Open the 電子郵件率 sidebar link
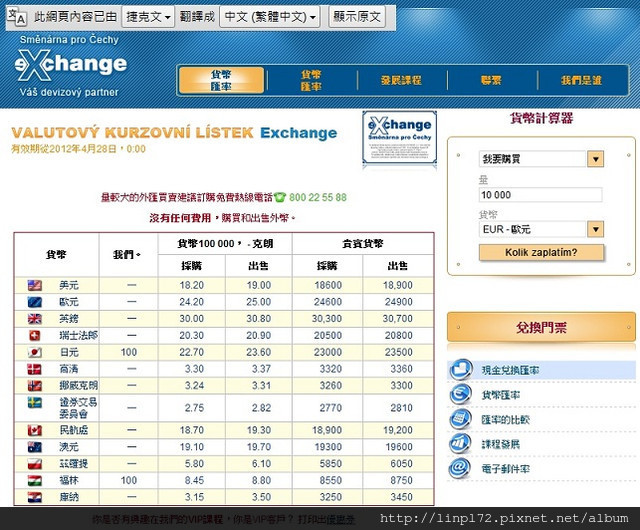Image resolution: width=640 pixels, height=530 pixels. [505, 469]
